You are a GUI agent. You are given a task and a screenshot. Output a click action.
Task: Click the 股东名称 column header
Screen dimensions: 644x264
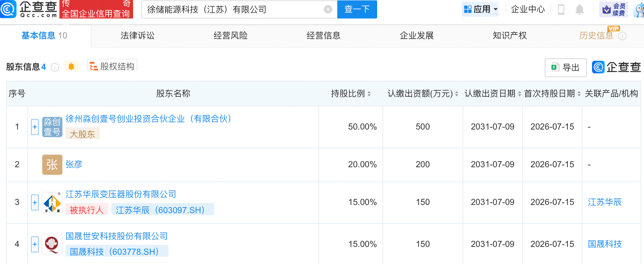point(173,94)
